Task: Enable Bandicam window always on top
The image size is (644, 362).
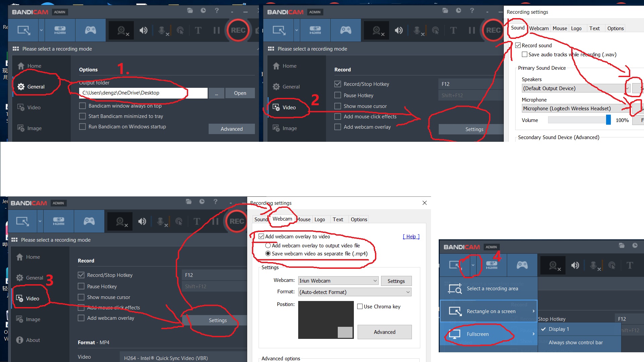Action: point(82,106)
